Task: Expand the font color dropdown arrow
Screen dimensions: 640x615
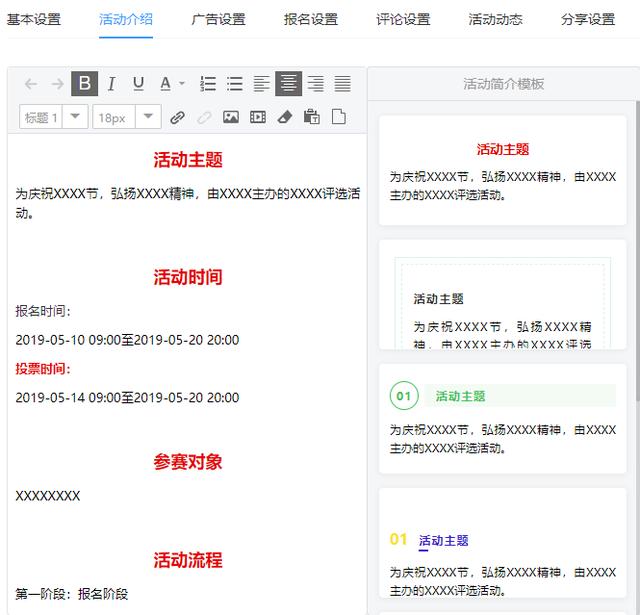Action: pos(182,84)
